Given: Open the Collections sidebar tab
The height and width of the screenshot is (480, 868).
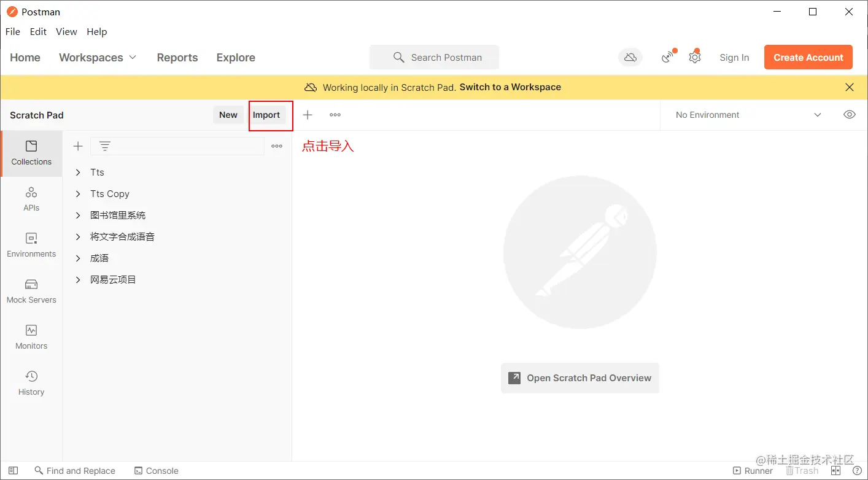Looking at the screenshot, I should pos(31,153).
